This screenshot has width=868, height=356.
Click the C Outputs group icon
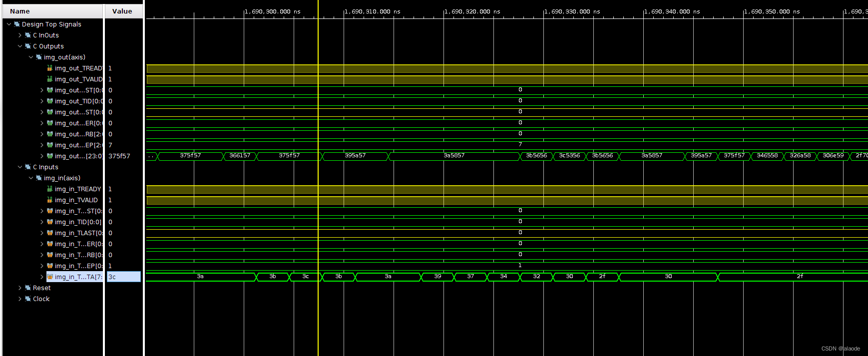(28, 46)
